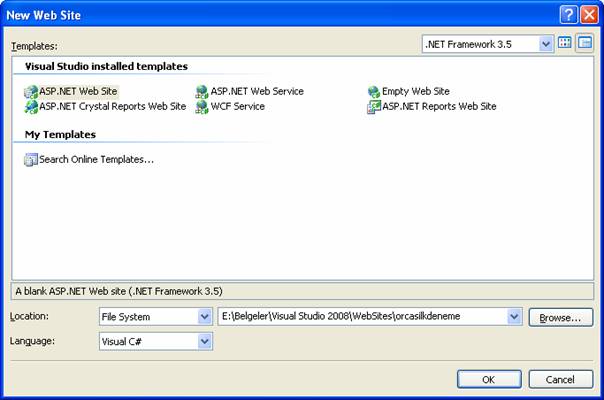Open the .NET Framework 3.5 version dropdown
The height and width of the screenshot is (400, 604).
(x=546, y=44)
